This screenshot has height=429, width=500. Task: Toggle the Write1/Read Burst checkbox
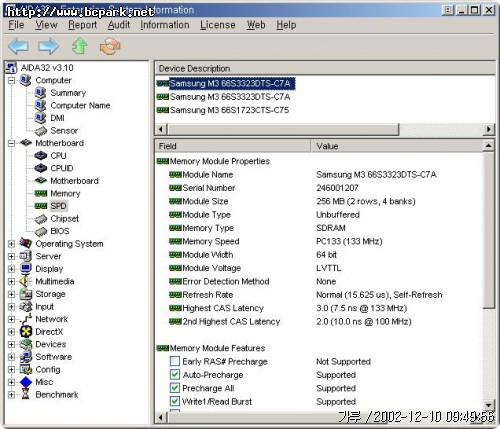[175, 401]
